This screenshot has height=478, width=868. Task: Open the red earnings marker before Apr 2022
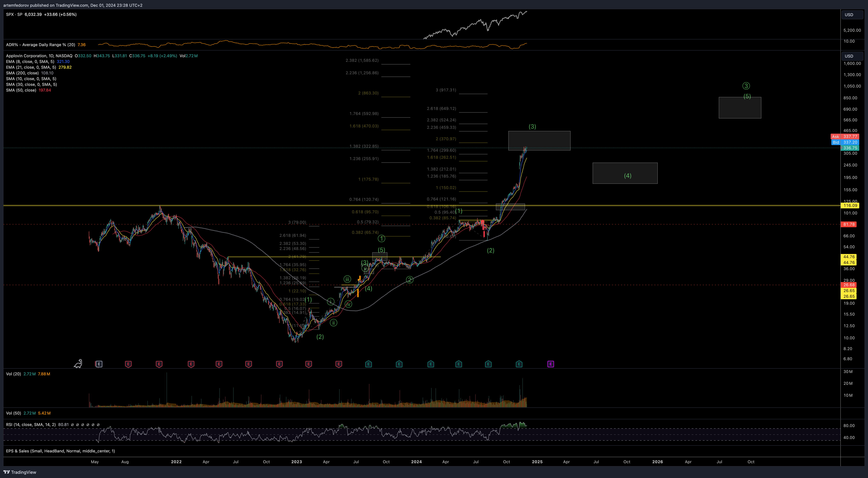tap(191, 364)
